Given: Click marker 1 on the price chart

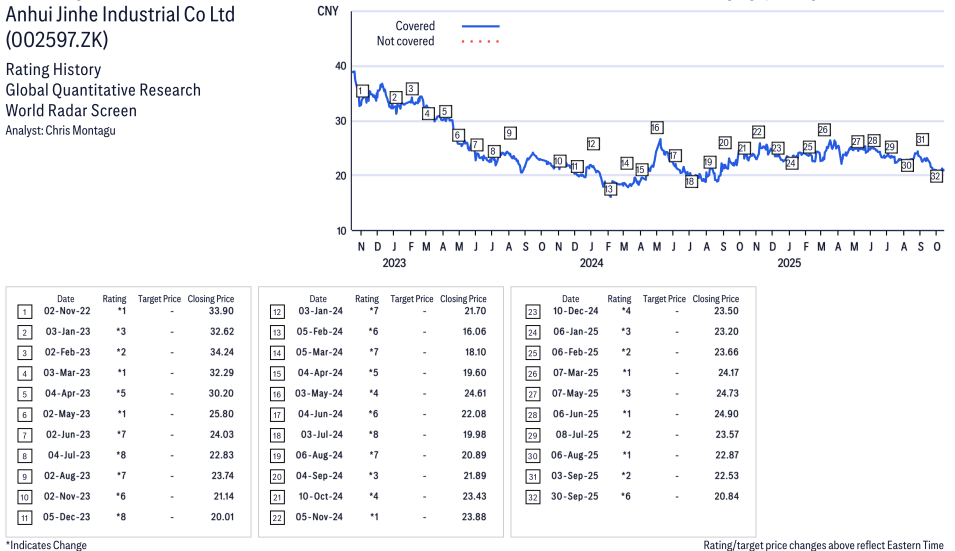Looking at the screenshot, I should (361, 91).
